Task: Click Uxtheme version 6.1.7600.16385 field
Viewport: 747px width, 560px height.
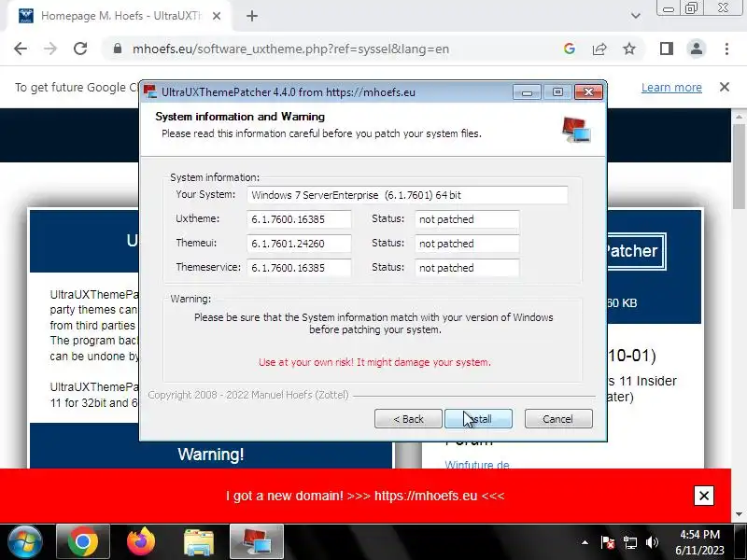Action: click(x=299, y=219)
